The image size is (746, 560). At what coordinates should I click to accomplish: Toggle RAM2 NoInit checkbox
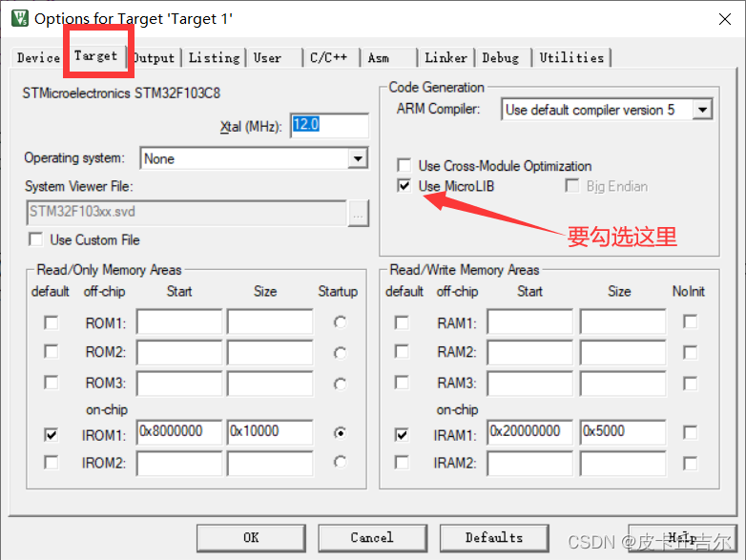691,353
